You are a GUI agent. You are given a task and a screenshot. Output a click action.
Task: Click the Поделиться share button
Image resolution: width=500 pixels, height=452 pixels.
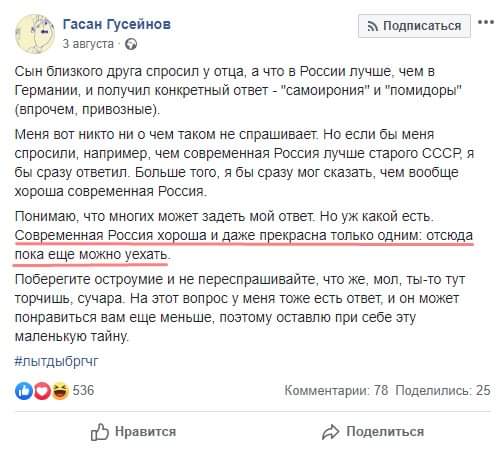(x=373, y=432)
